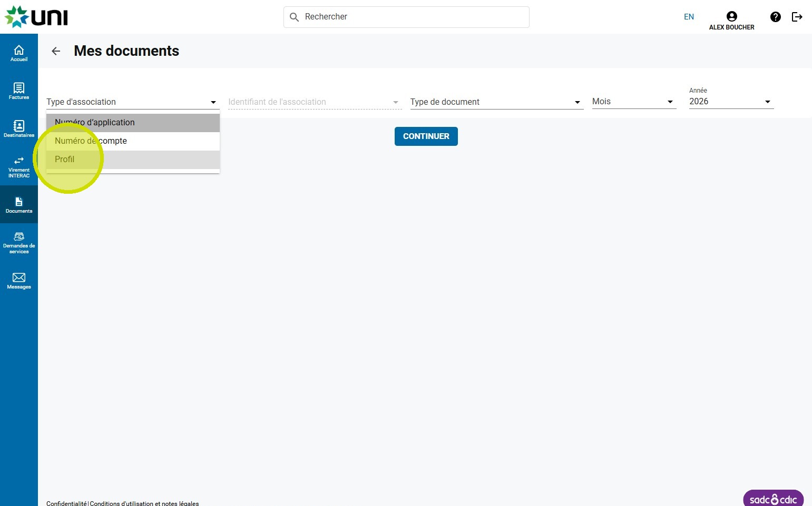Choose Numéro de compte option

(x=133, y=141)
